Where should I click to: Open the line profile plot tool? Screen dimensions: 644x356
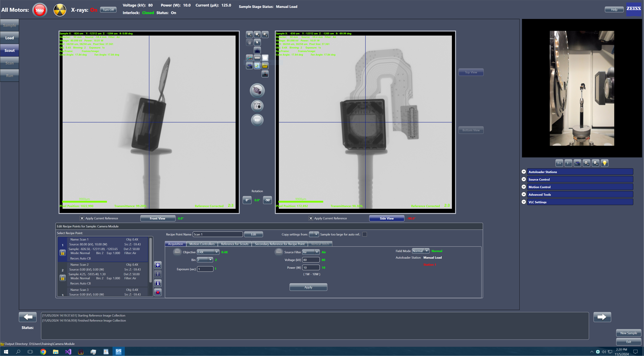249,58
